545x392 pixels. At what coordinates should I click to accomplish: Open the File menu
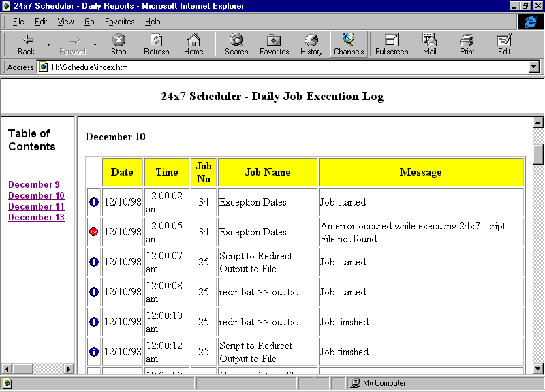pos(18,22)
